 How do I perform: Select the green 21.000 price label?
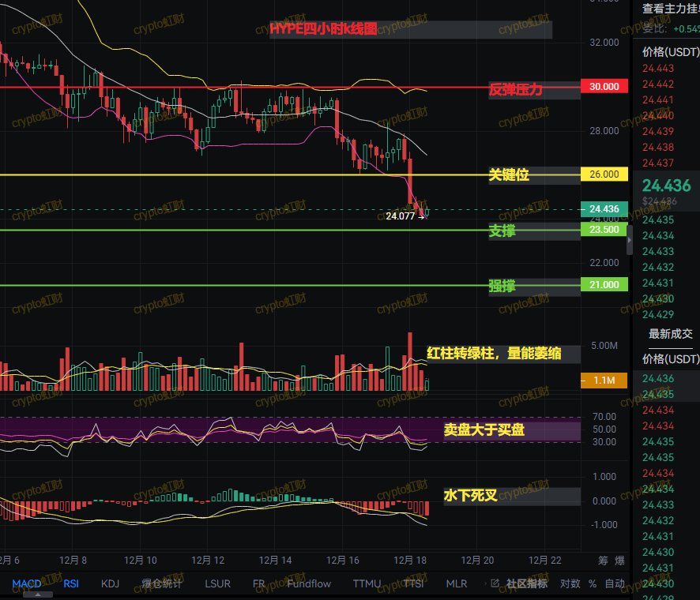(x=604, y=285)
